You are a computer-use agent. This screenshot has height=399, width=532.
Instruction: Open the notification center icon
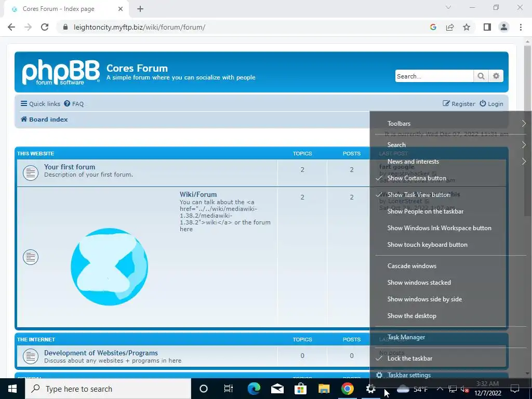[515, 389]
